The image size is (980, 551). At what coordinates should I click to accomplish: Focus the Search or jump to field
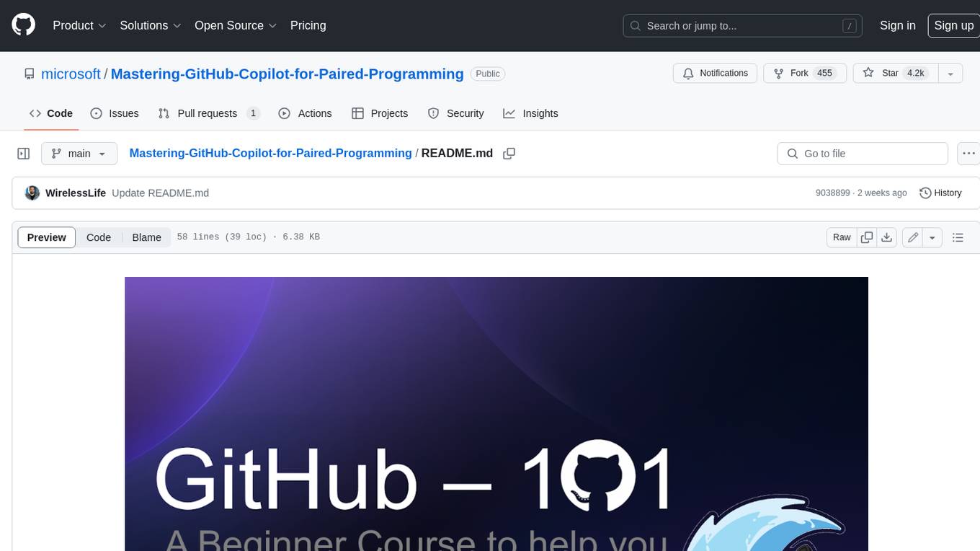coord(742,26)
